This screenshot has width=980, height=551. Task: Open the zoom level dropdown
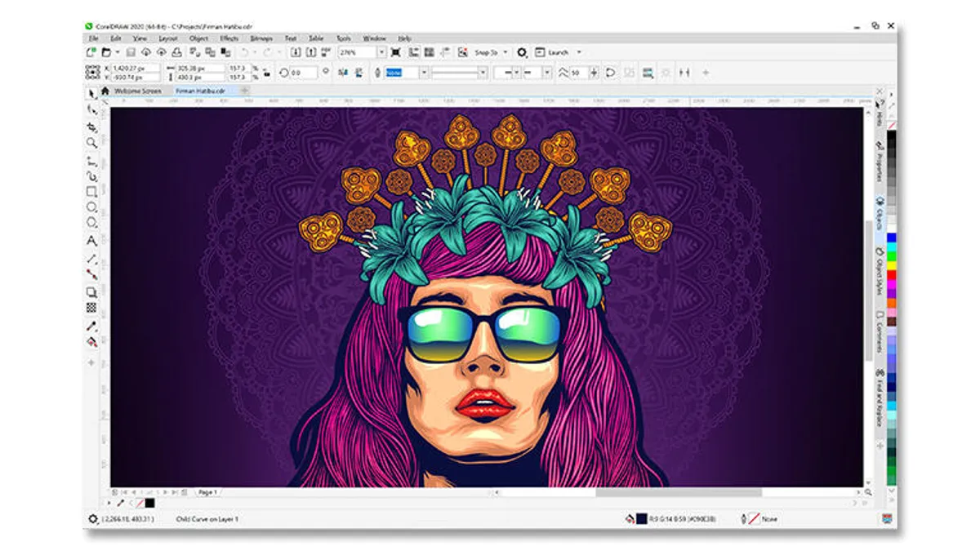(381, 52)
